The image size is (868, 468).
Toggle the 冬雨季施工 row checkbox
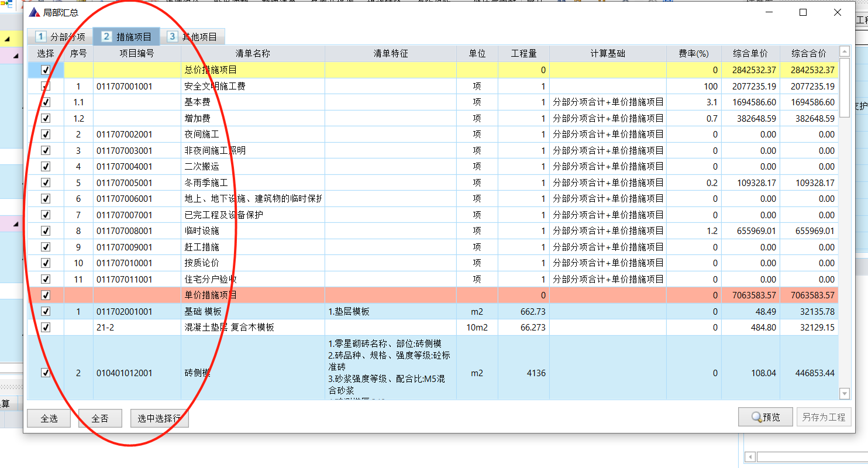click(x=46, y=183)
